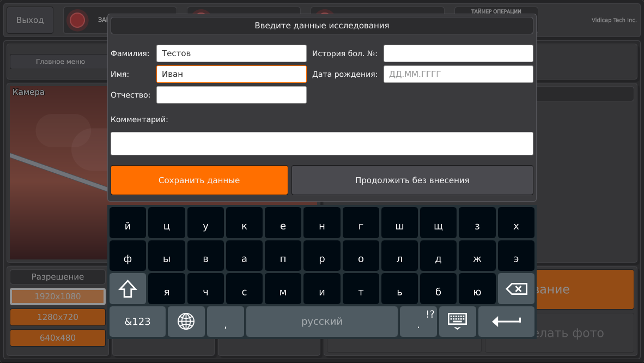The image size is (644, 363).
Task: Tap the о key
Action: click(361, 256)
